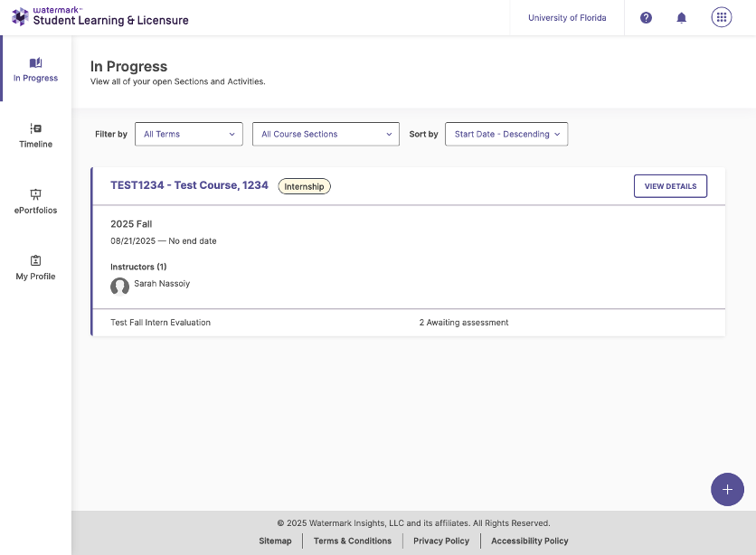
Task: Click the 2 Awaiting assessment text
Action: (464, 323)
